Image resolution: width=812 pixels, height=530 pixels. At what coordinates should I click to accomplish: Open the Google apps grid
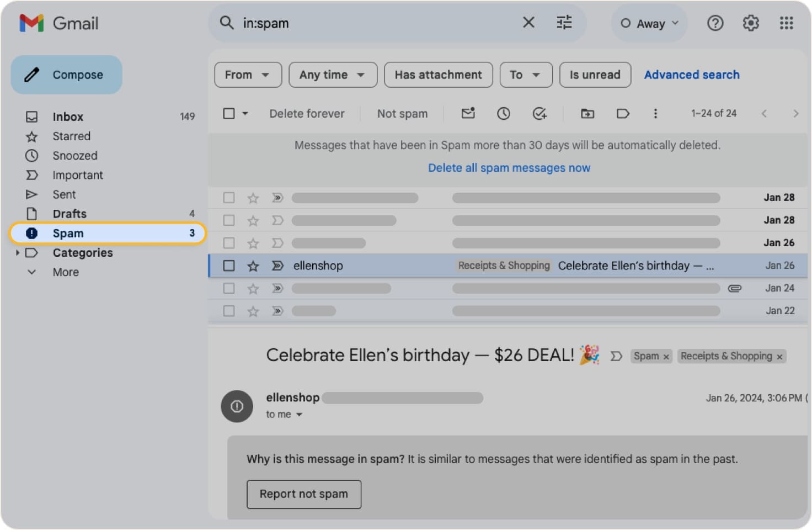786,23
